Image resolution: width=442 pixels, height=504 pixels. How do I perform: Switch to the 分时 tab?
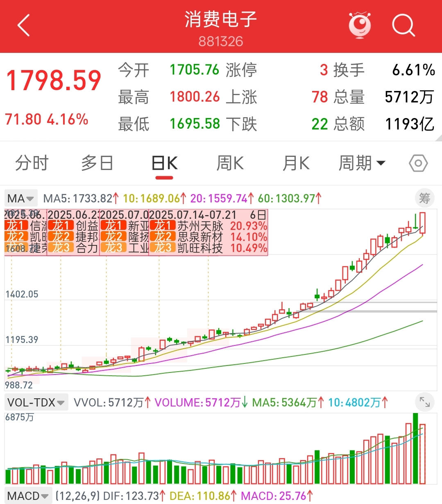pos(32,163)
